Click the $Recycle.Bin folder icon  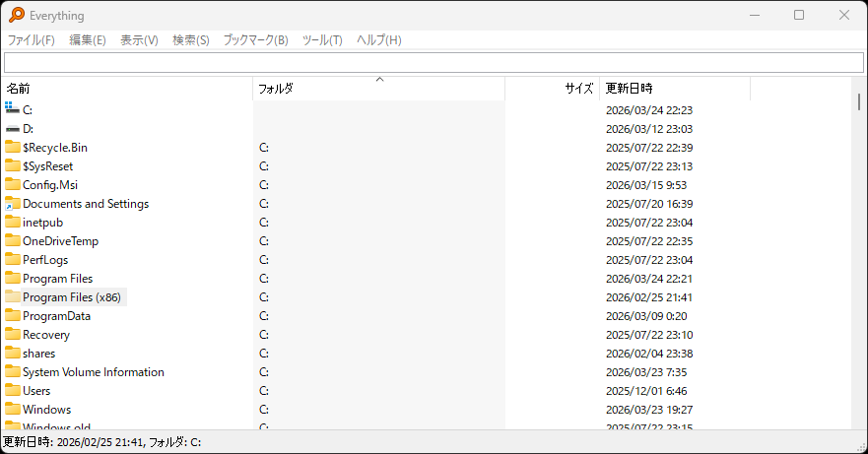pyautogui.click(x=12, y=147)
